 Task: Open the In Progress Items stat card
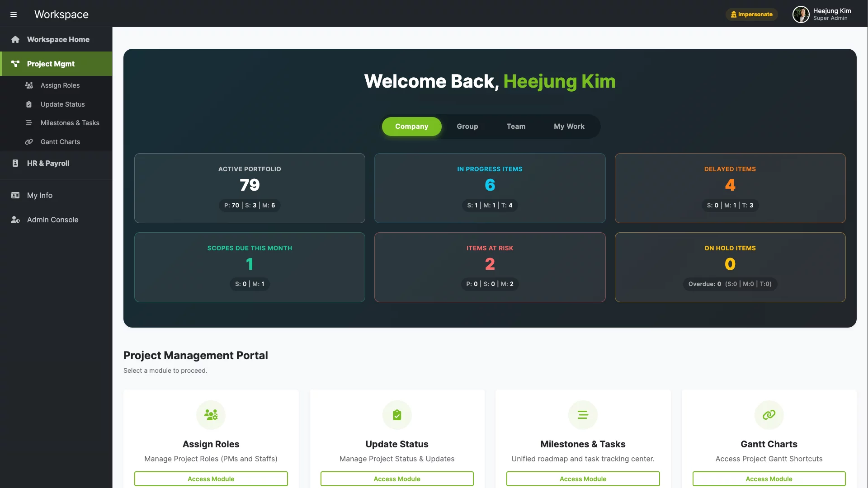[490, 188]
